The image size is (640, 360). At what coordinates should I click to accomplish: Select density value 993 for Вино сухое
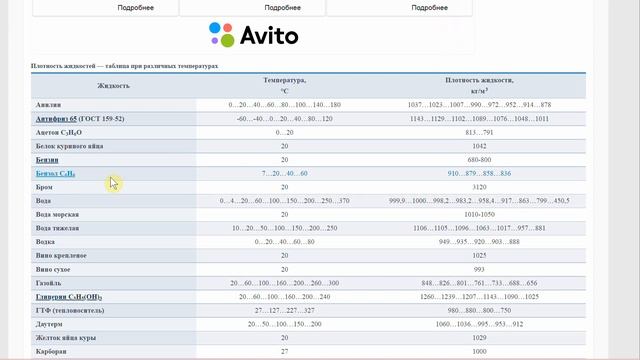(479, 269)
